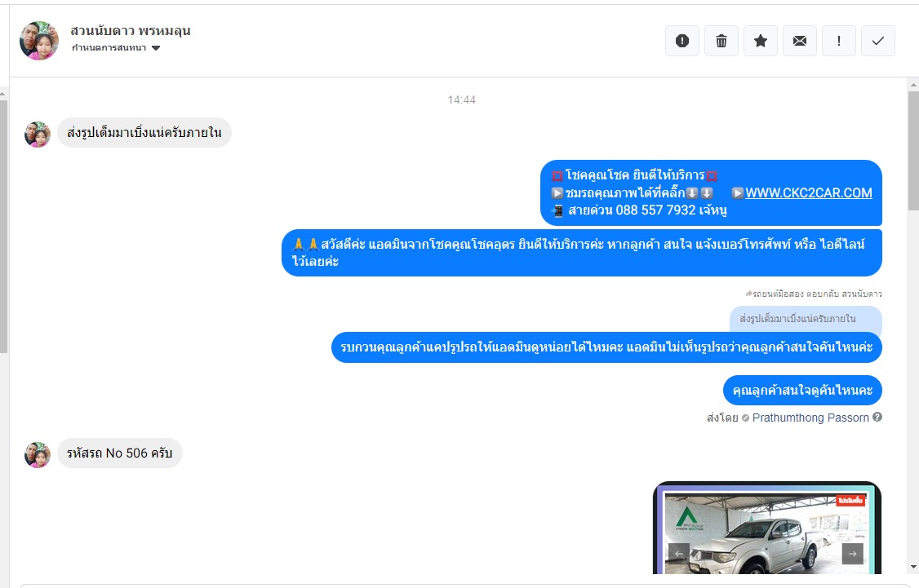The height and width of the screenshot is (588, 919).
Task: Delete the conversation using trash icon
Action: [721, 41]
